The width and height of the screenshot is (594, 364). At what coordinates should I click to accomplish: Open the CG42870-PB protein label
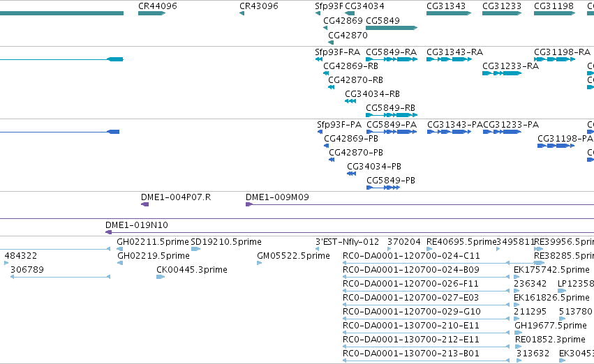tap(356, 153)
